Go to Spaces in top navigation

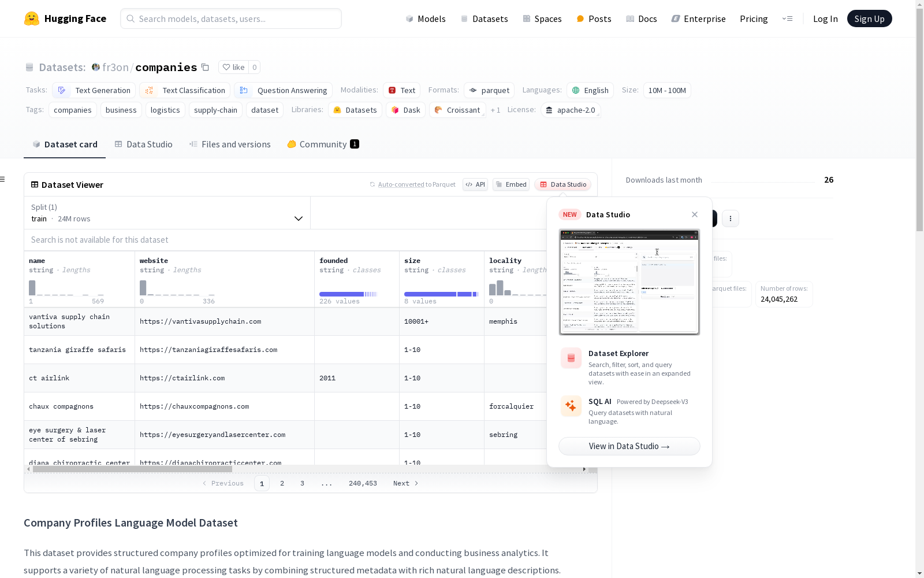[x=542, y=18]
